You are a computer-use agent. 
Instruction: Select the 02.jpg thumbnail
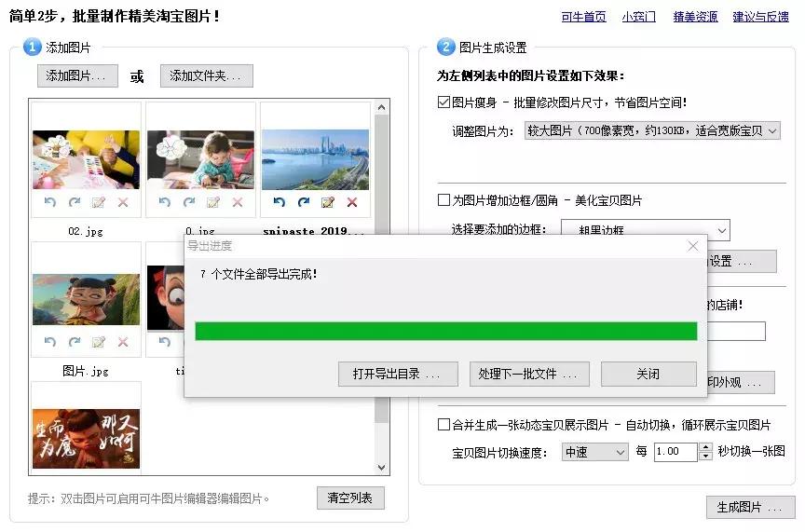87,159
